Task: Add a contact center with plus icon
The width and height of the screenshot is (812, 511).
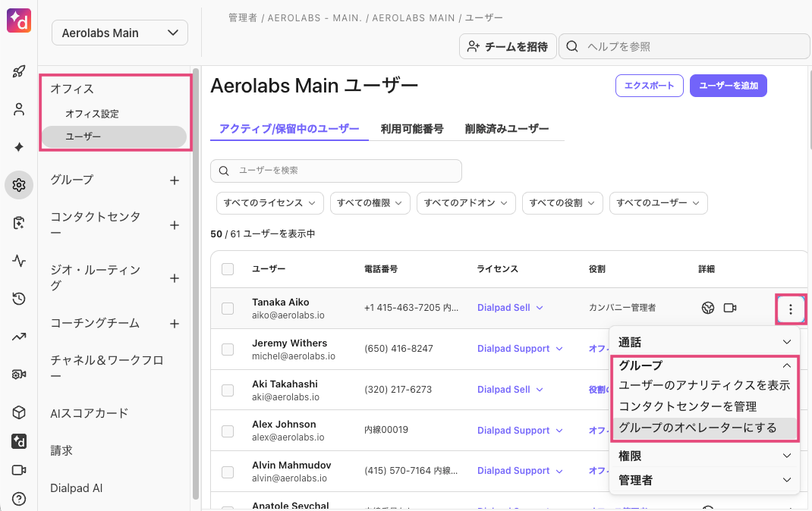Action: tap(175, 225)
